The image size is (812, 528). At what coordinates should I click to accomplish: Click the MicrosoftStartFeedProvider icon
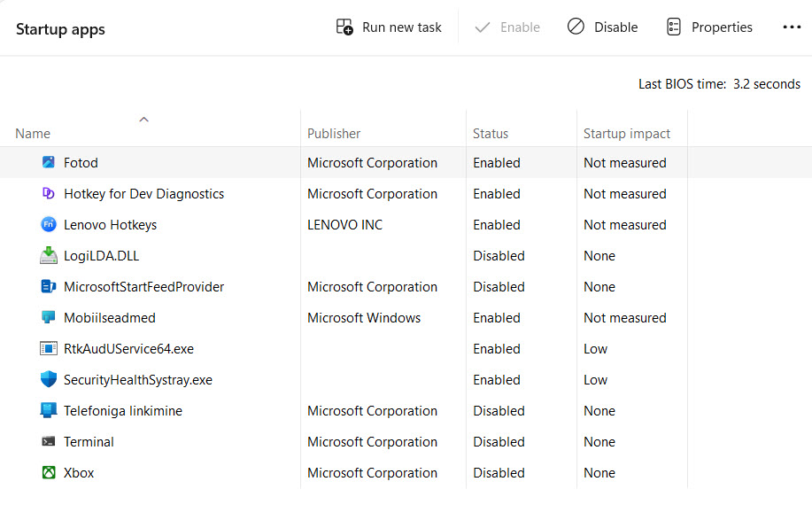tap(48, 286)
